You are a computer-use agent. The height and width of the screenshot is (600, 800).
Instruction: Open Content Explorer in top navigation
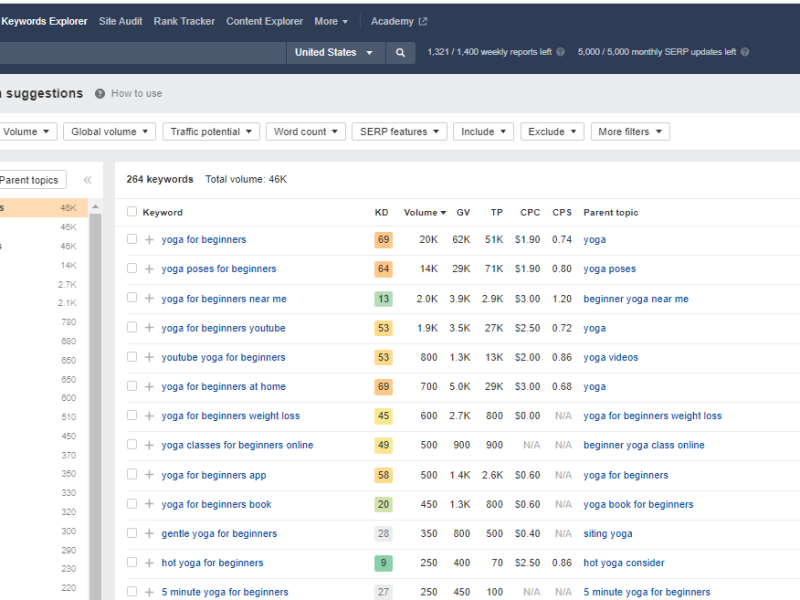tap(264, 21)
